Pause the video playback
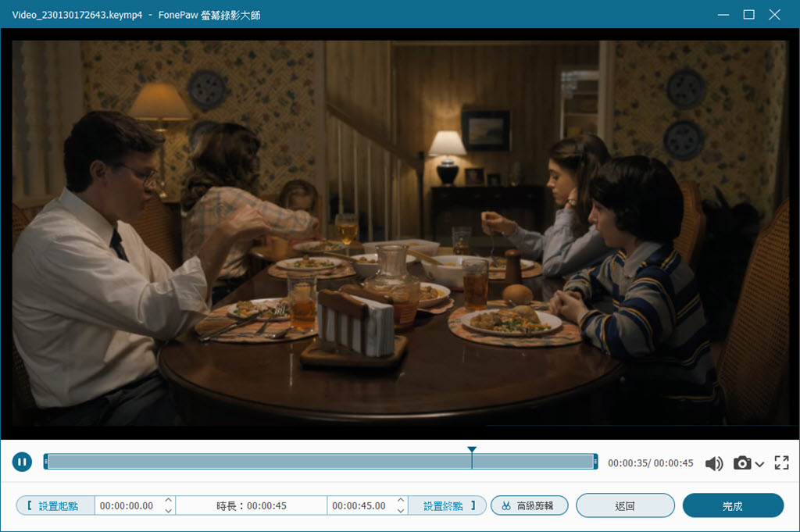 [x=22, y=462]
